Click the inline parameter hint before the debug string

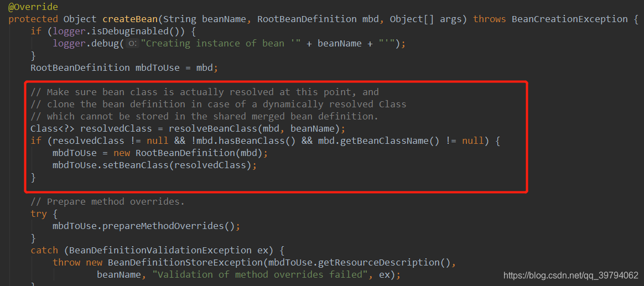pyautogui.click(x=132, y=43)
